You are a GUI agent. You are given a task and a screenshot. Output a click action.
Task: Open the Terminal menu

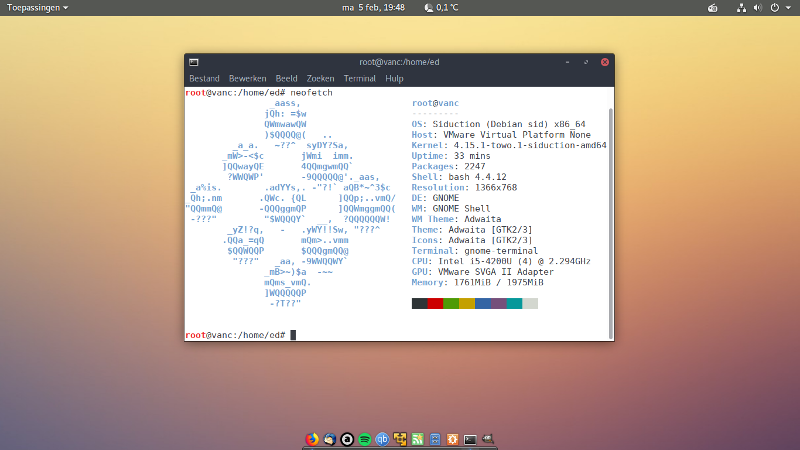(x=360, y=79)
